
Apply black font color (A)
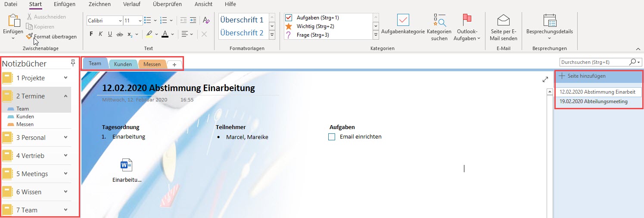click(x=165, y=34)
